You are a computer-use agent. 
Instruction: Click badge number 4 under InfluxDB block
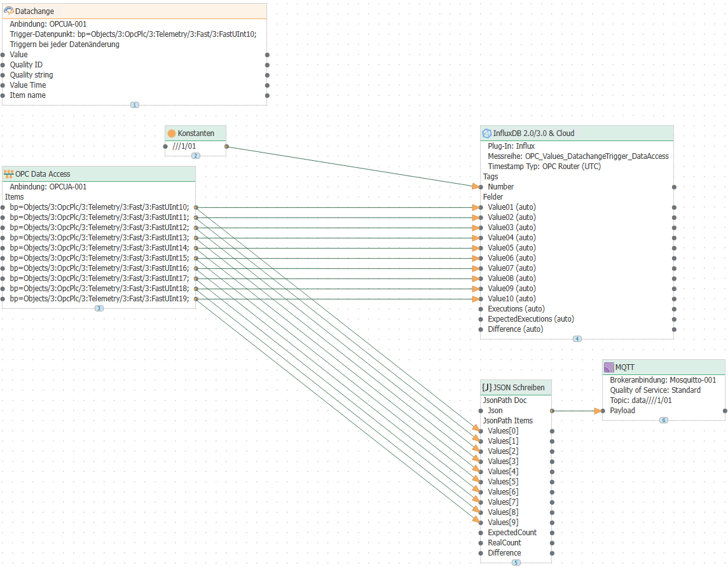click(577, 339)
